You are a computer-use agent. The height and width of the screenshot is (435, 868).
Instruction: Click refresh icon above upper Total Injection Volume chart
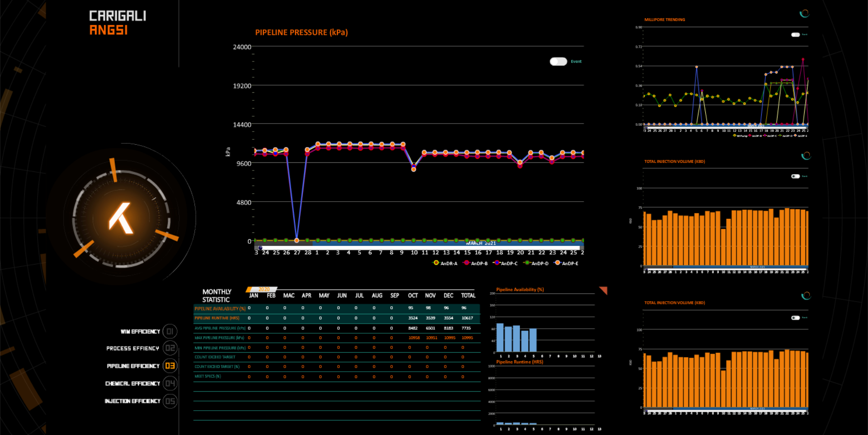coord(806,156)
